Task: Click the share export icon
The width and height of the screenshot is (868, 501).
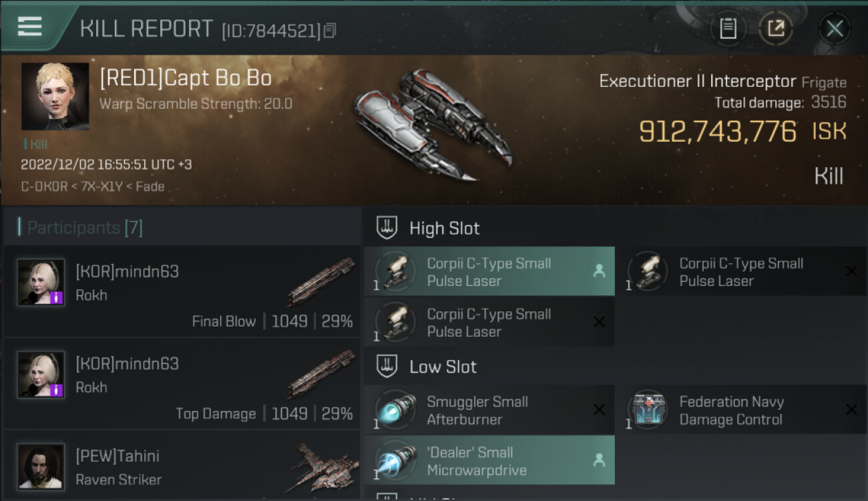Action: (x=776, y=28)
